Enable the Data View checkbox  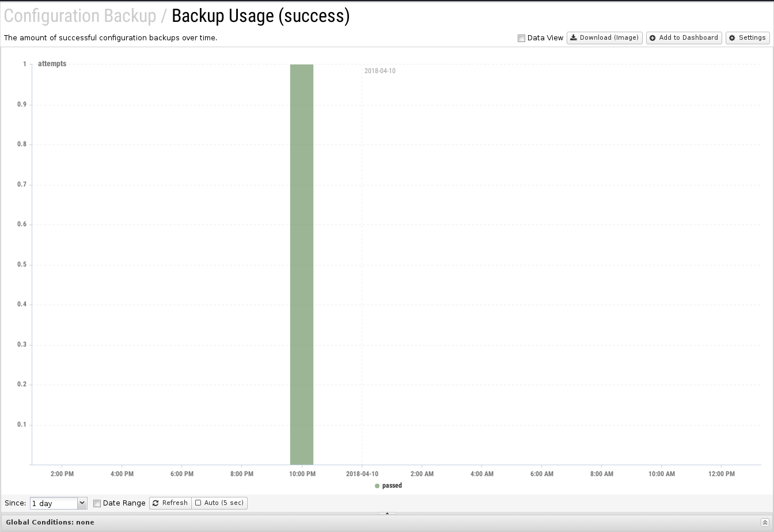pos(521,39)
